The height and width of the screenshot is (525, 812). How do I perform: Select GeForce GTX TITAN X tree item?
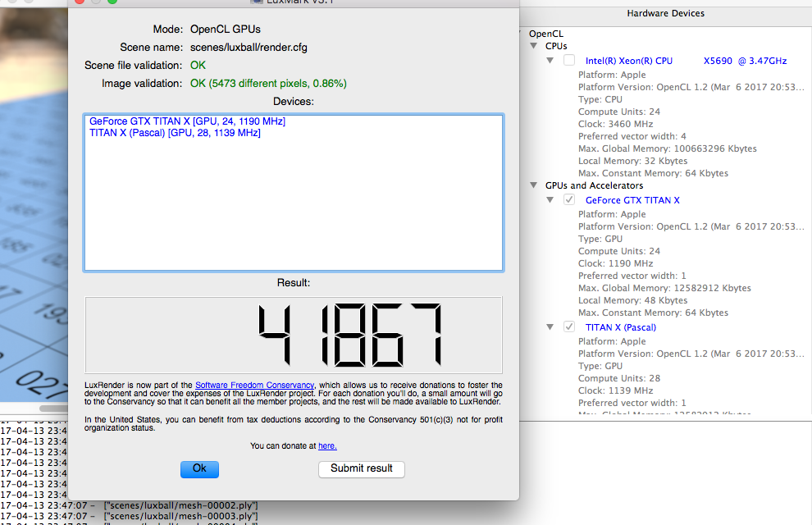click(632, 200)
